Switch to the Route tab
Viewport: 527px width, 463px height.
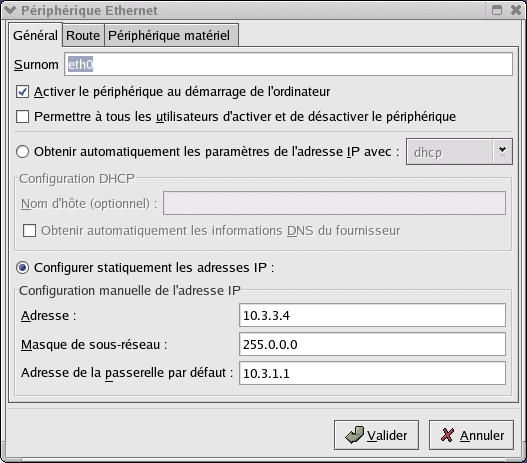pos(83,35)
